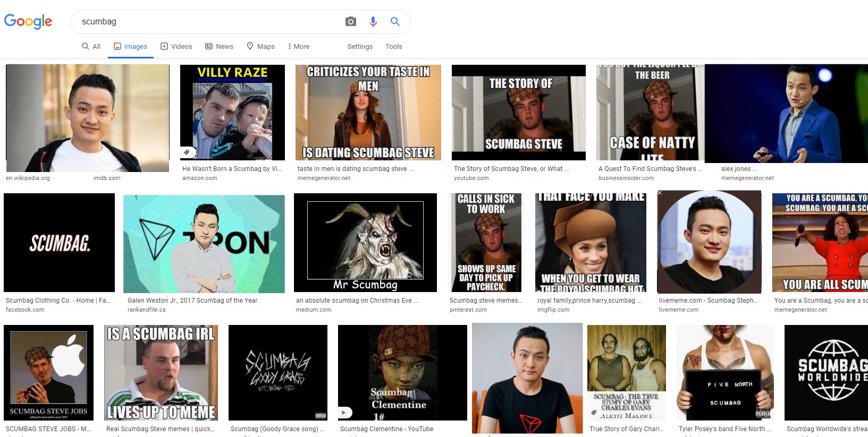Click the blue search magnifier button
Screen dimensions: 868x437
[x=395, y=21]
